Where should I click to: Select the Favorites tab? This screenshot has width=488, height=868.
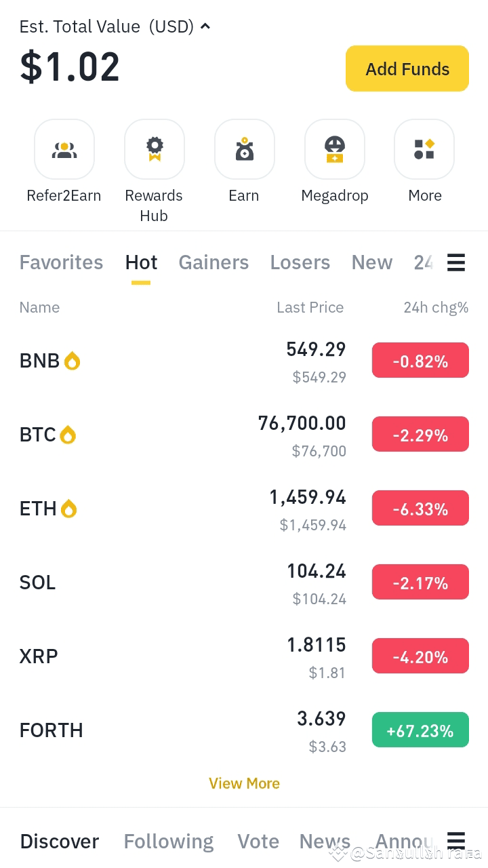click(x=61, y=262)
